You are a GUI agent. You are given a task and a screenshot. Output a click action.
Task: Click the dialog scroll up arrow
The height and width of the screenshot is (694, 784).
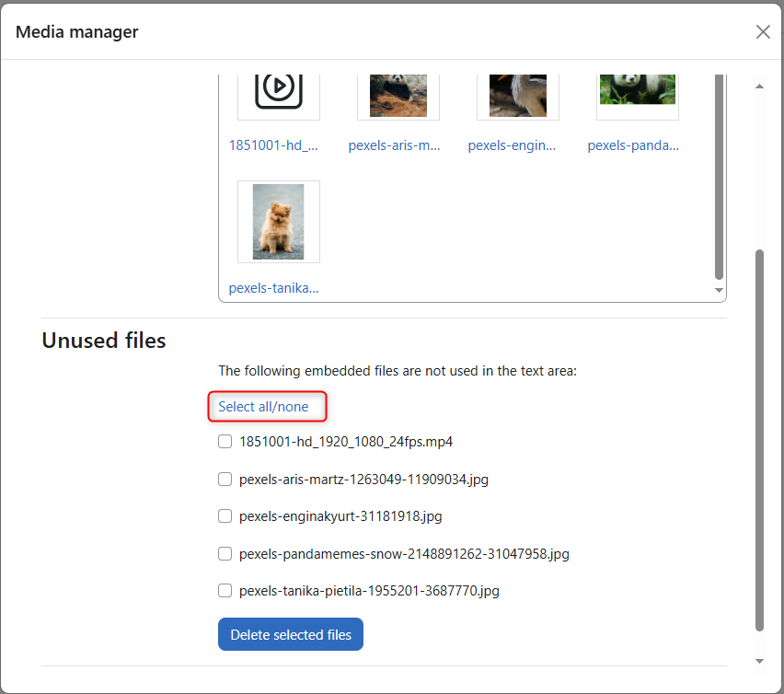[x=759, y=86]
